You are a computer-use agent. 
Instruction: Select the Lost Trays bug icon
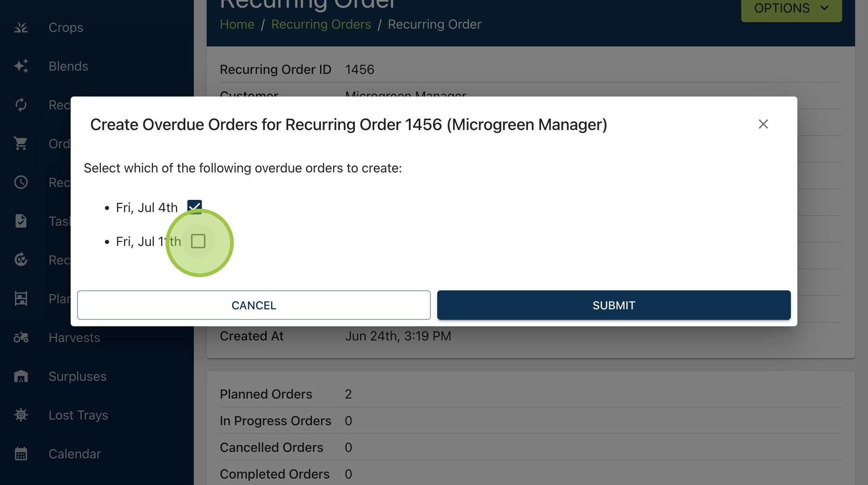point(21,415)
